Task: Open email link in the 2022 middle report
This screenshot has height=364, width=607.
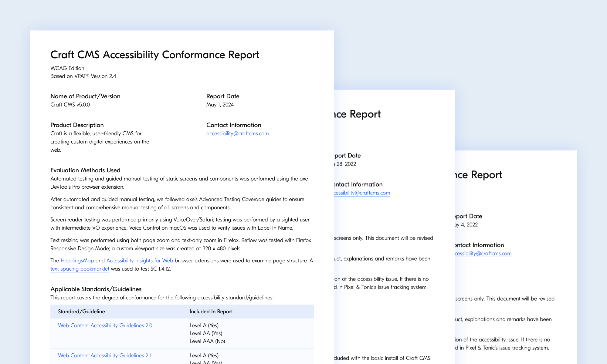Action: [361, 193]
